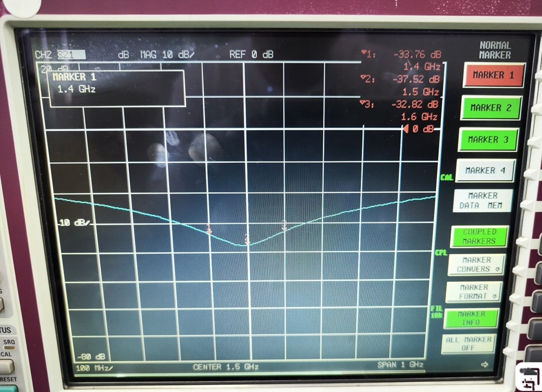
Task: Disable COUPLED MARKERS
Action: click(x=479, y=236)
